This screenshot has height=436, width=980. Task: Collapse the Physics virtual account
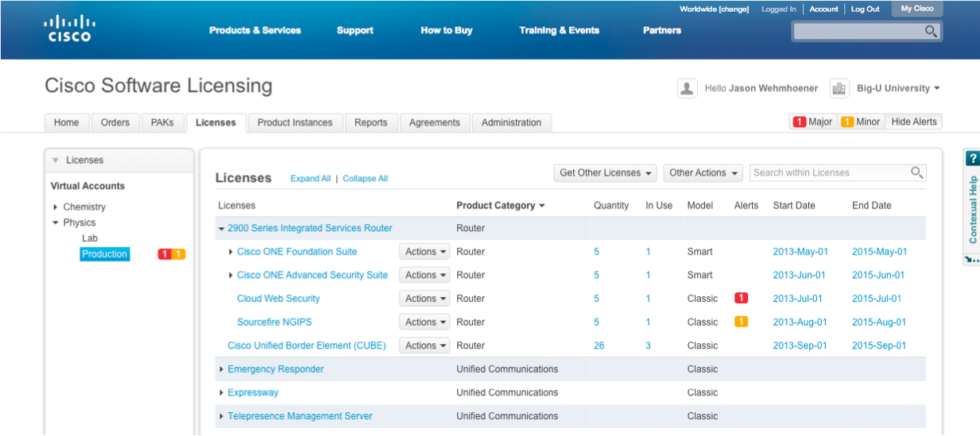click(x=56, y=223)
